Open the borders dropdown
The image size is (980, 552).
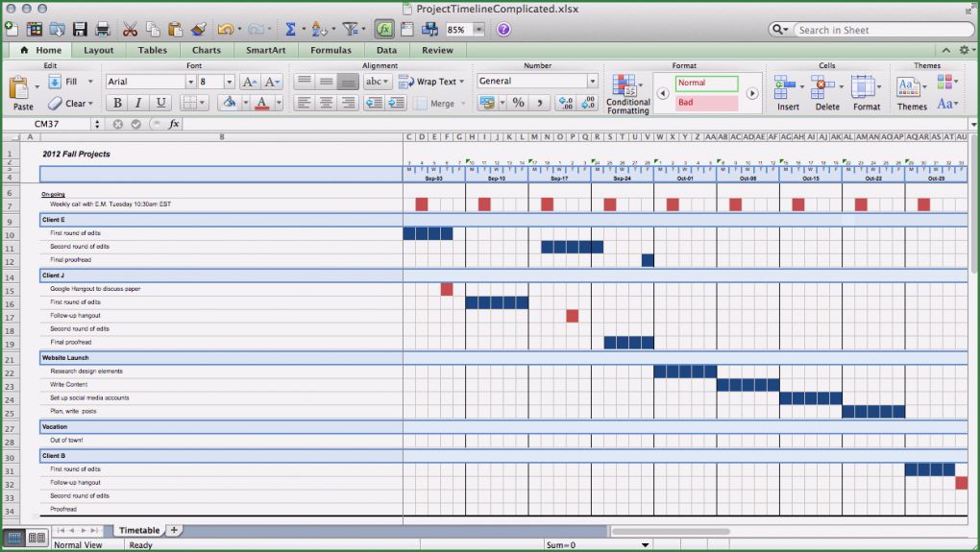pyautogui.click(x=202, y=103)
